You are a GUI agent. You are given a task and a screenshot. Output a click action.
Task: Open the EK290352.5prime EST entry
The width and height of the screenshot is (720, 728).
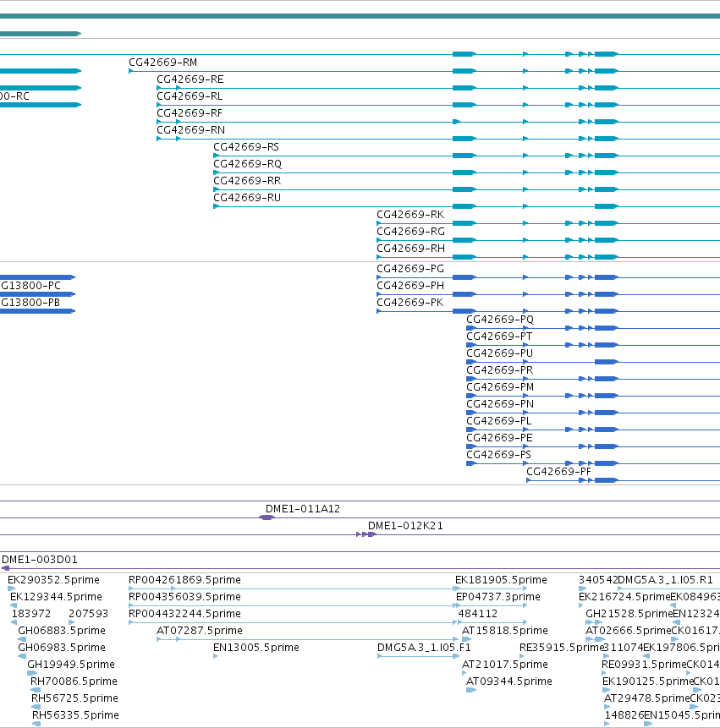click(x=53, y=580)
